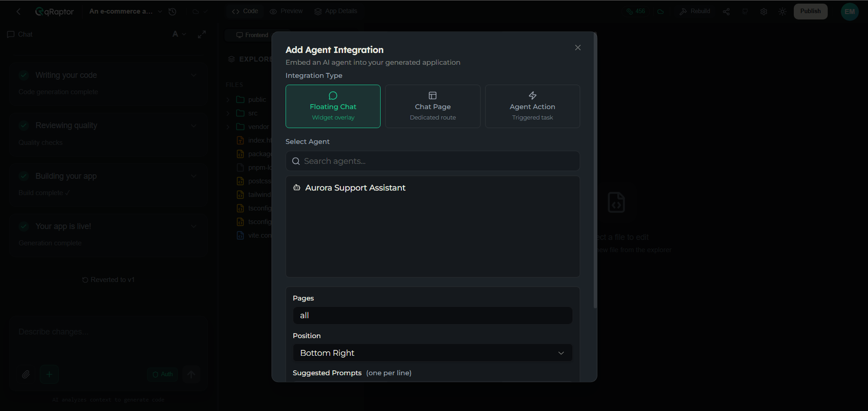The width and height of the screenshot is (868, 411).
Task: Click the dialog's vertical scrollbar
Action: pos(595,171)
